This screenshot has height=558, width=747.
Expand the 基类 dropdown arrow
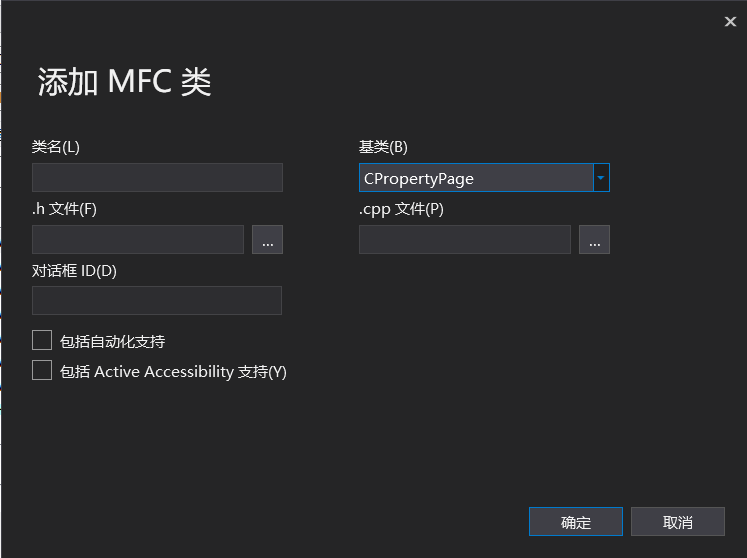click(601, 178)
